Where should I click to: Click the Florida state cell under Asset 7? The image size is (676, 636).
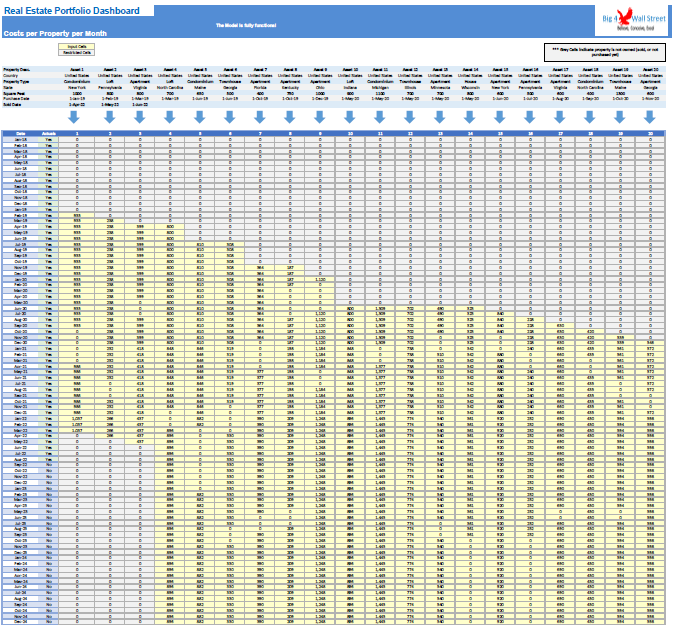pyautogui.click(x=260, y=87)
